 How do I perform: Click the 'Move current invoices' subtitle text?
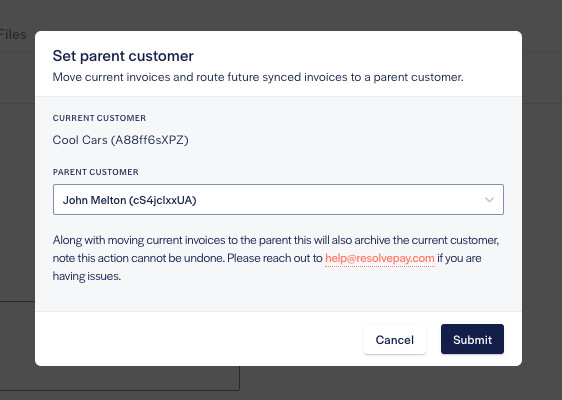(x=258, y=77)
